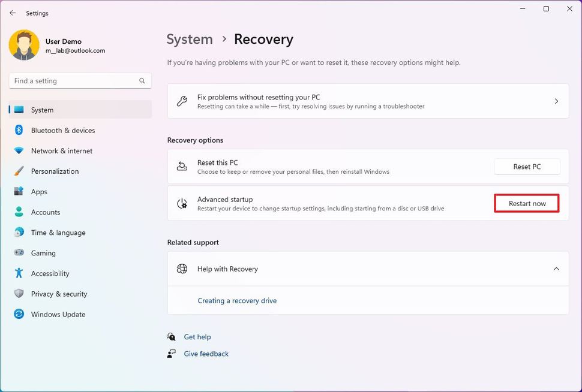582x392 pixels.
Task: Click the search magnifier icon
Action: pyautogui.click(x=142, y=81)
